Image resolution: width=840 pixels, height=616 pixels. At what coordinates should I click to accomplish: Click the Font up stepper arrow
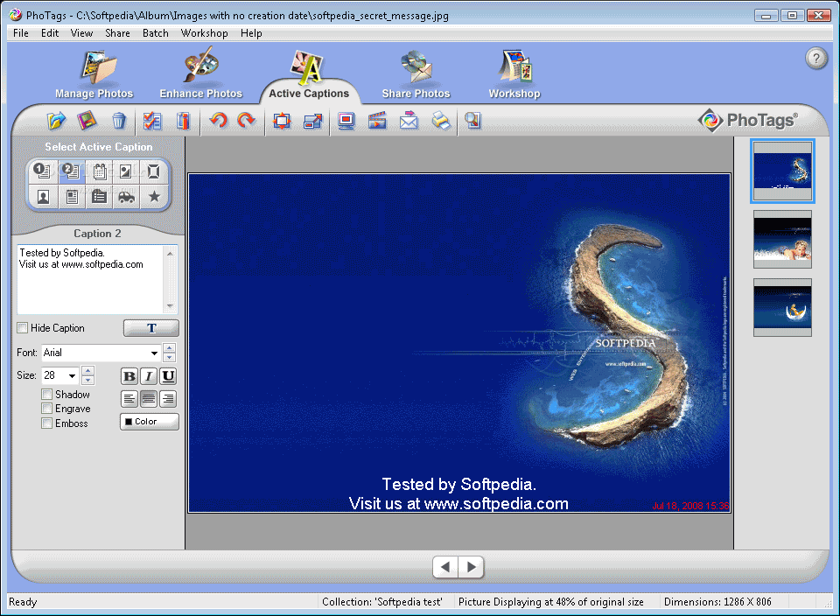click(x=169, y=348)
